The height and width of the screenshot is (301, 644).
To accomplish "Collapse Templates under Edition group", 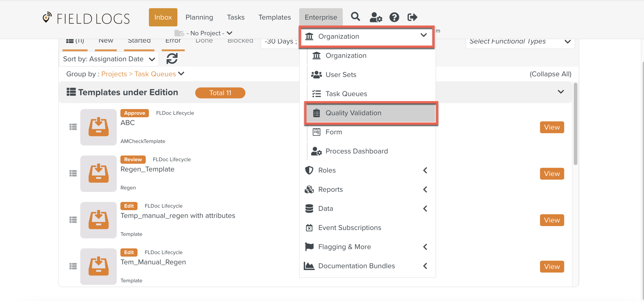I will pyautogui.click(x=561, y=92).
